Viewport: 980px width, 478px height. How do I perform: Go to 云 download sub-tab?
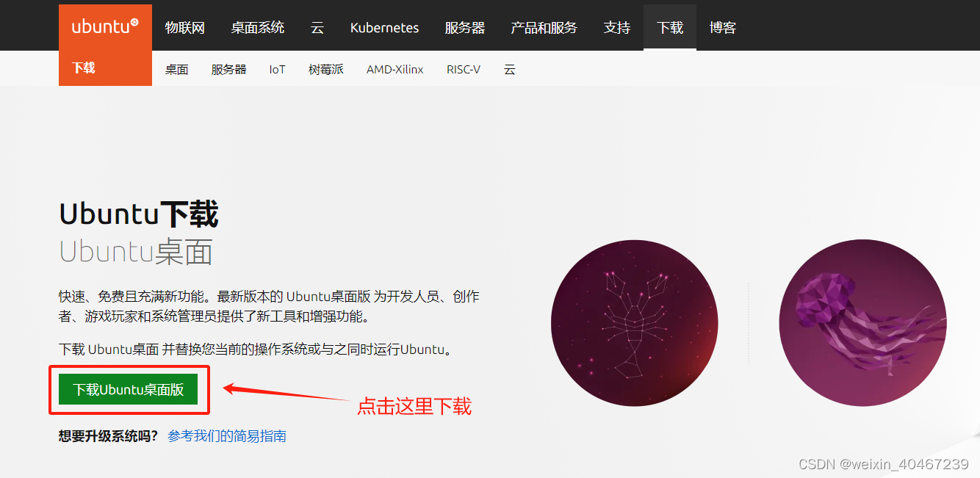510,70
